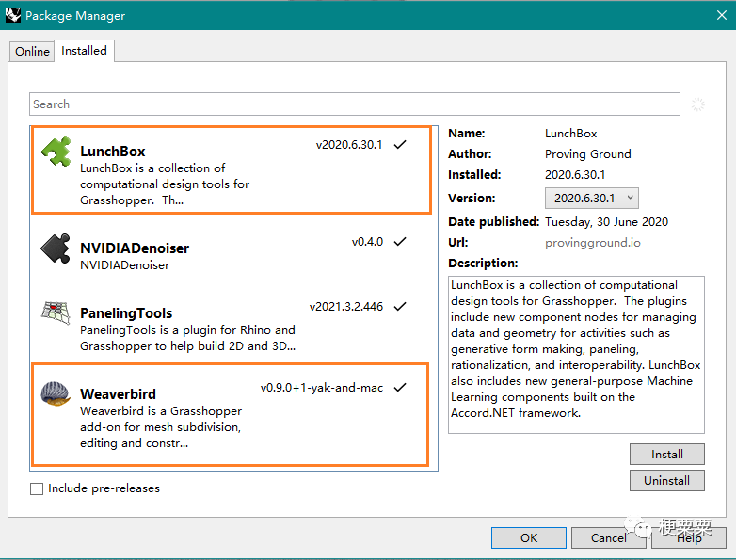Click the LunchBox description in list
Viewport: 736px width, 560px height.
tap(165, 184)
